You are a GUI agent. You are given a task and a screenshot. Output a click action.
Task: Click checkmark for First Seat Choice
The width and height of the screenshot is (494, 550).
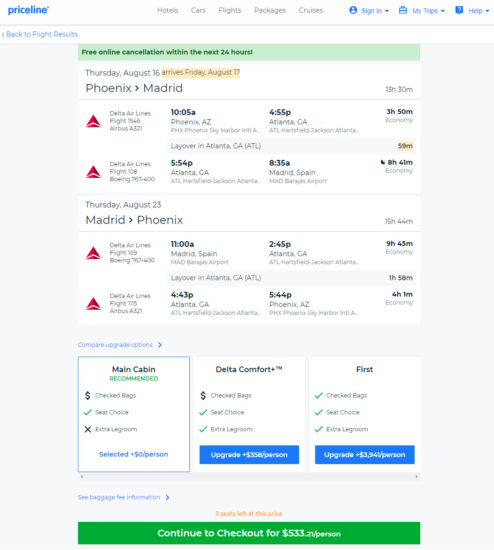pyautogui.click(x=319, y=412)
